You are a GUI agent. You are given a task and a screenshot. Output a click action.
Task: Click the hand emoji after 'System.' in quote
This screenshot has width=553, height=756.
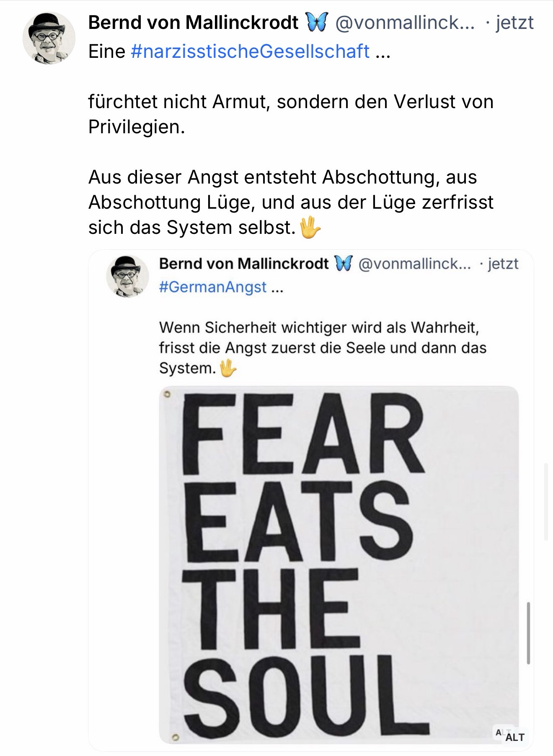[228, 368]
